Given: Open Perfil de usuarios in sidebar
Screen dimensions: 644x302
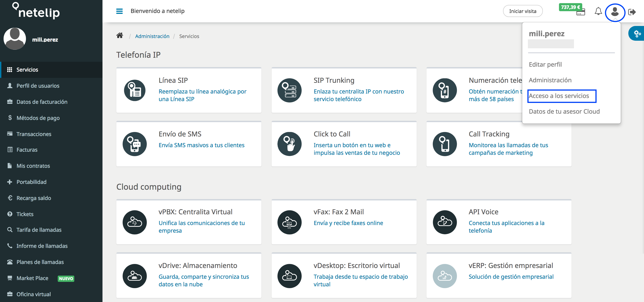Looking at the screenshot, I should pyautogui.click(x=51, y=86).
